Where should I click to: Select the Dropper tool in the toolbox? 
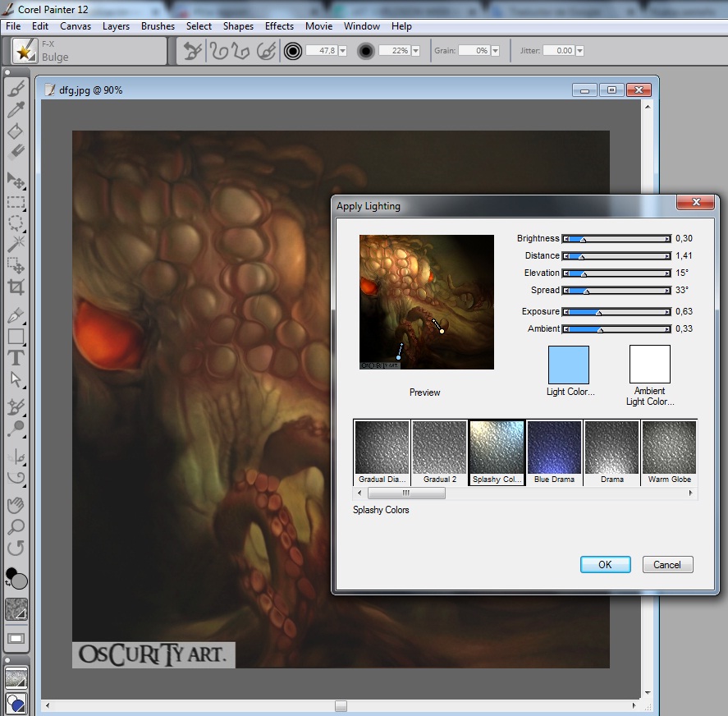coord(16,110)
